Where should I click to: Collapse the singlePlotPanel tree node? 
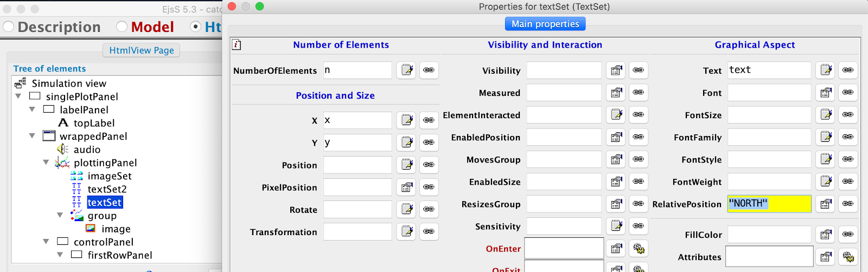point(18,96)
